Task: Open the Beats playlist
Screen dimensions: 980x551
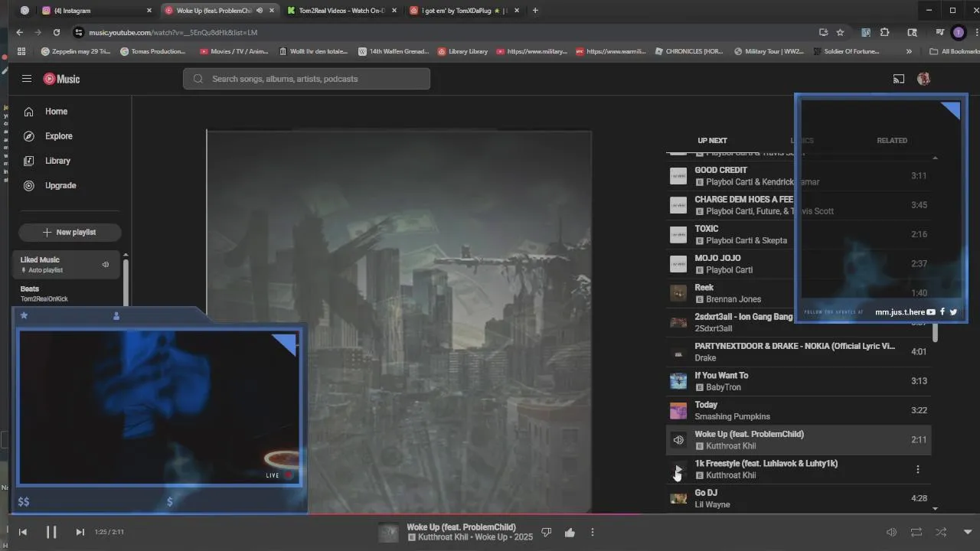Action: [x=66, y=293]
